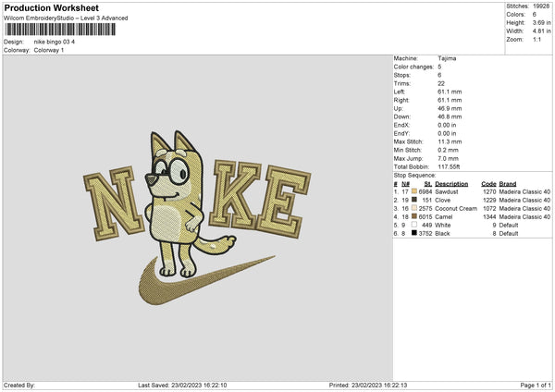Click the Max Jump value '7.0 mm'
Viewport: 555px width, 392px height.
pyautogui.click(x=448, y=158)
